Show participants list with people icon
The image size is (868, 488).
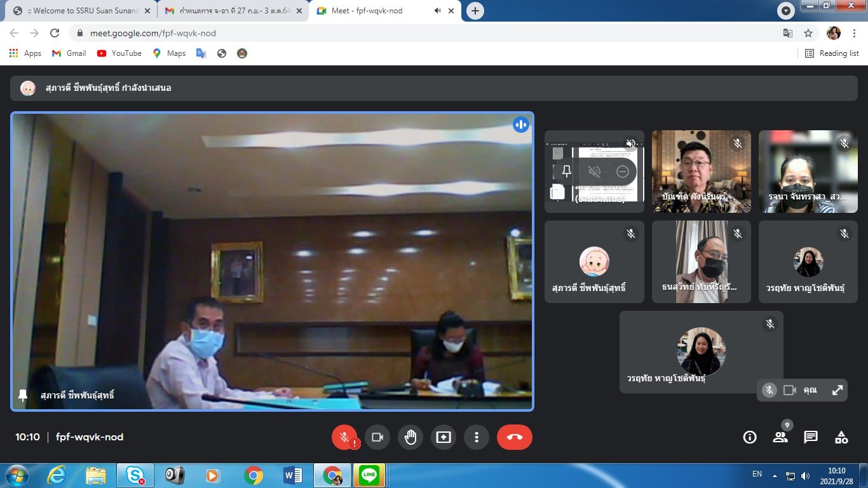[780, 437]
